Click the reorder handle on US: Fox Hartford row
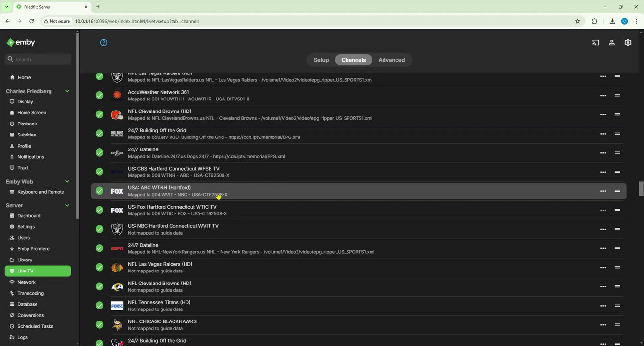Viewport: 644px width, 346px height. 617,210
